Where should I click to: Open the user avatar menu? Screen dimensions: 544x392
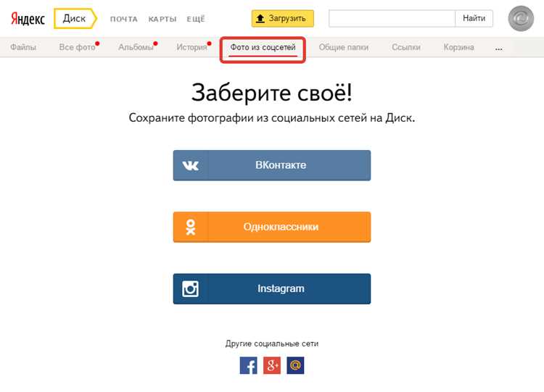521,19
